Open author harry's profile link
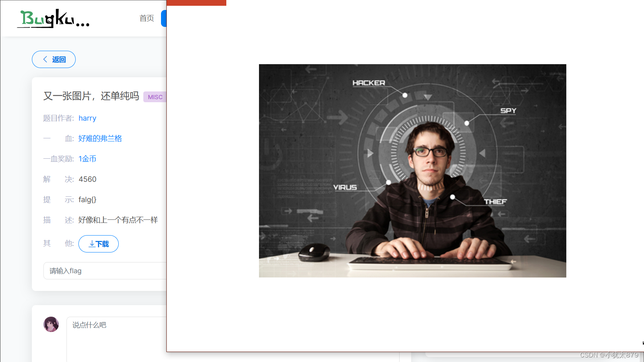Image resolution: width=644 pixels, height=362 pixels. [x=87, y=118]
